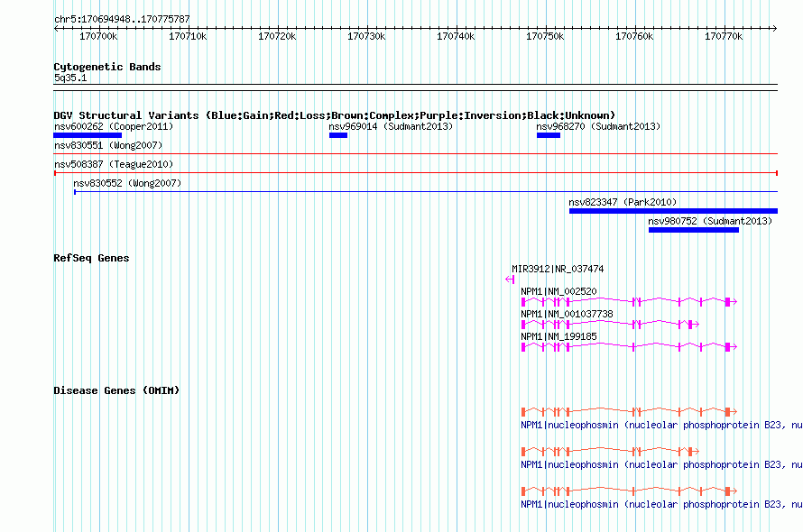This screenshot has height=532, width=803.
Task: Click the NM_001037738 magenta transcript glyph
Action: pos(610,325)
